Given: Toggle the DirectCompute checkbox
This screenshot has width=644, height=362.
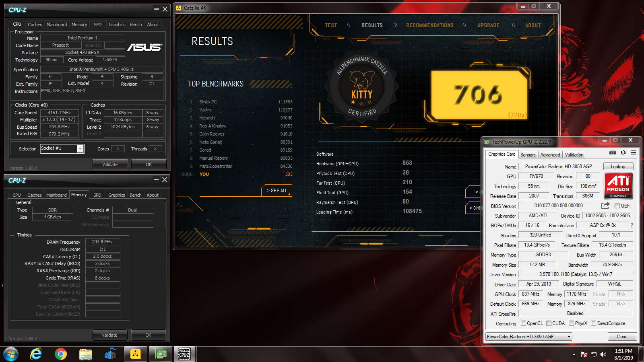Looking at the screenshot, I should [x=593, y=323].
